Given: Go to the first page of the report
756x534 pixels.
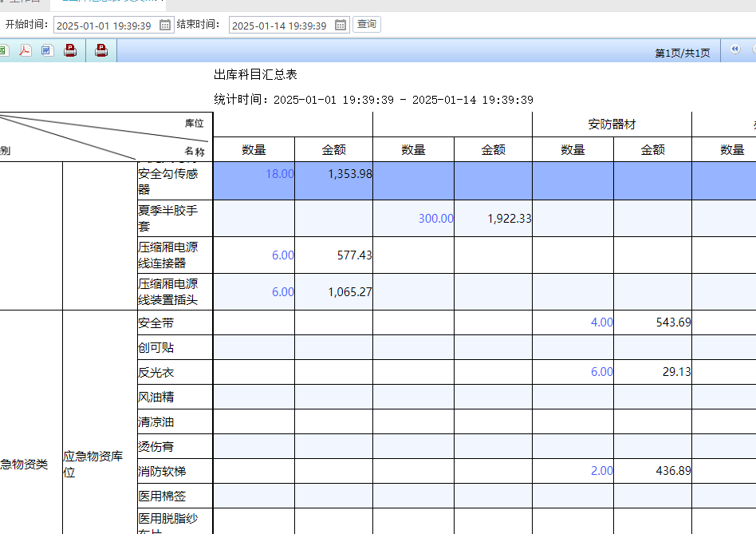Looking at the screenshot, I should (x=734, y=50).
